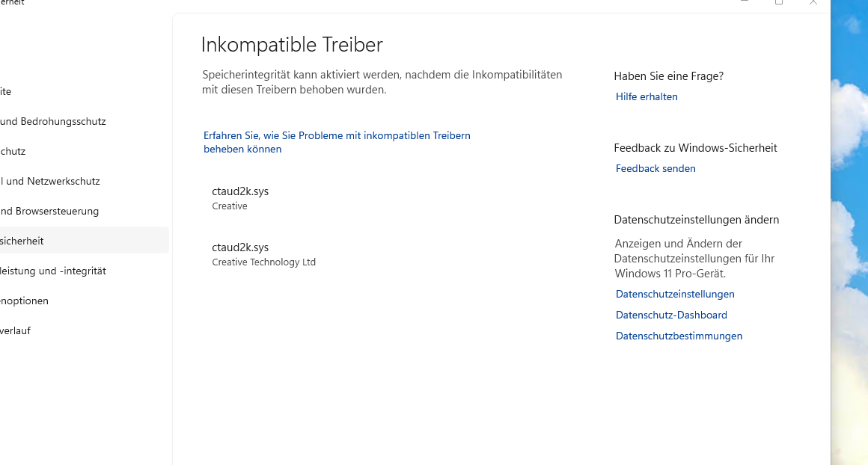This screenshot has height=465, width=868.
Task: Minimize the Windows-Sicherheit window
Action: pyautogui.click(x=745, y=2)
